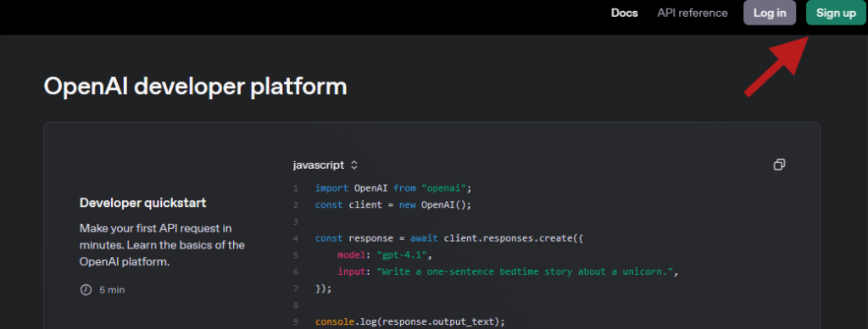Copy the code sample with copy icon
868x329 pixels.
tap(779, 164)
